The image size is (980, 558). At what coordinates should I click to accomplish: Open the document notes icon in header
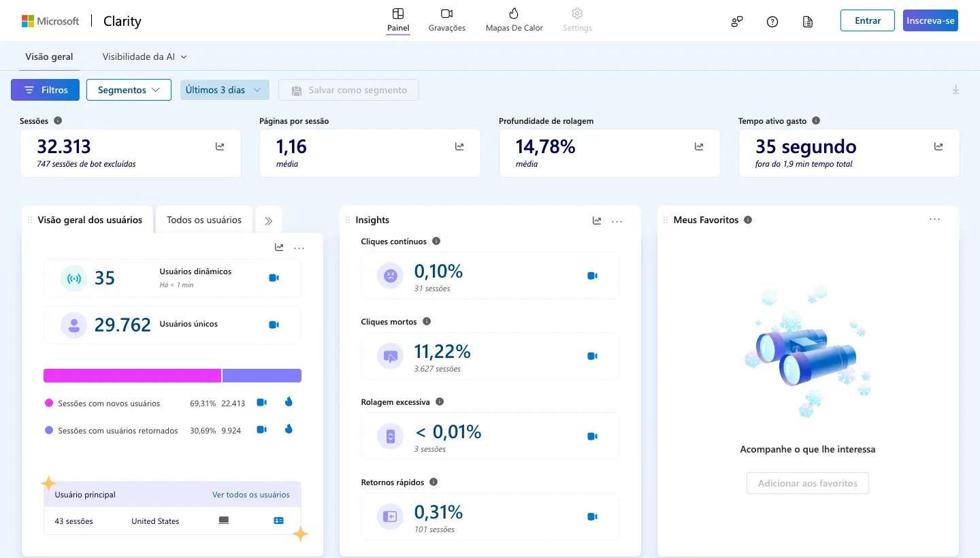808,21
